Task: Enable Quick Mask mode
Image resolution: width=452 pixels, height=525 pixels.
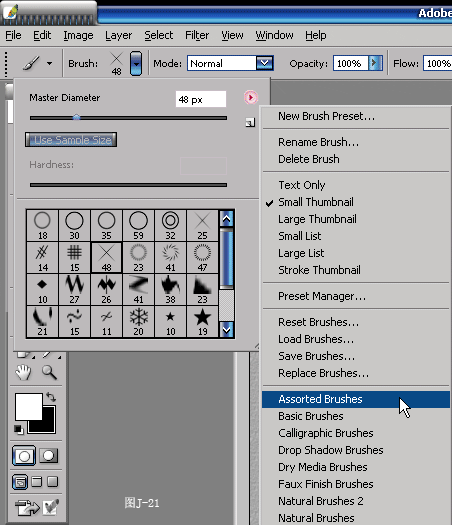Action: tap(49, 455)
